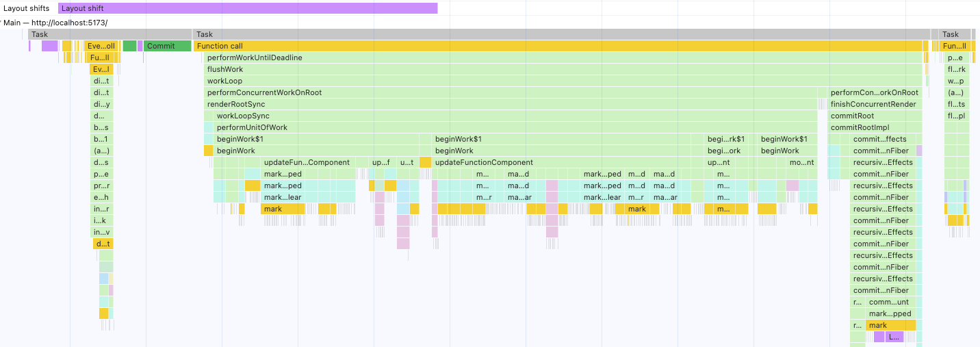This screenshot has width=980, height=347.
Task: Select the renderRootSync frame
Action: point(511,104)
